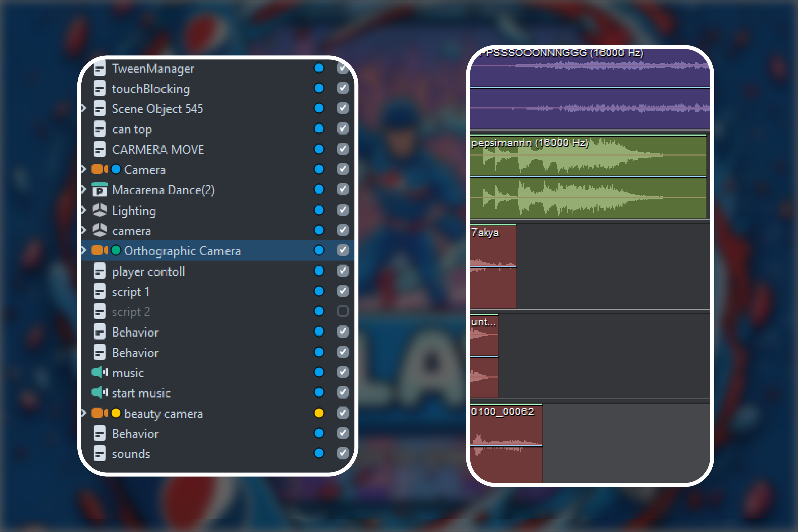Select the can top scene object
Screen dimensions: 798x532
132,129
